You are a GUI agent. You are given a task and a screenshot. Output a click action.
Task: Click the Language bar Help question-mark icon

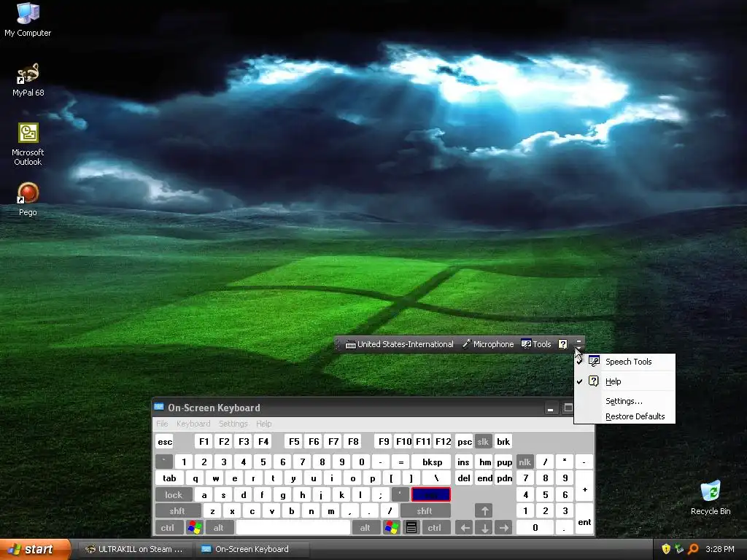562,344
